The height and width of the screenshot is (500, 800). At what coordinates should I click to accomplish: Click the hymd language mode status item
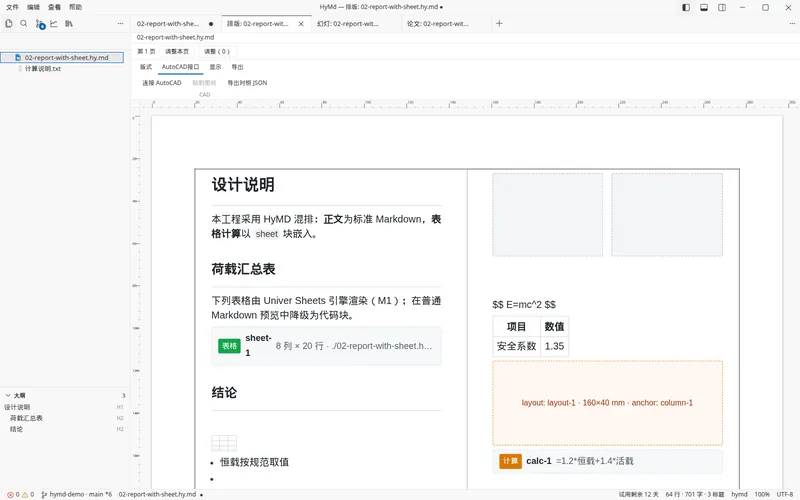739,494
